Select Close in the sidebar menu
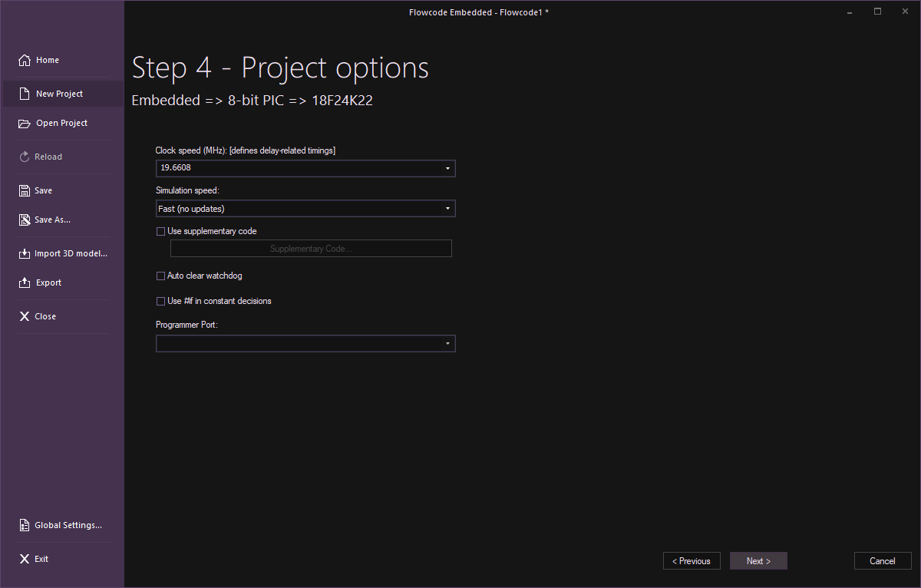 pyautogui.click(x=45, y=316)
